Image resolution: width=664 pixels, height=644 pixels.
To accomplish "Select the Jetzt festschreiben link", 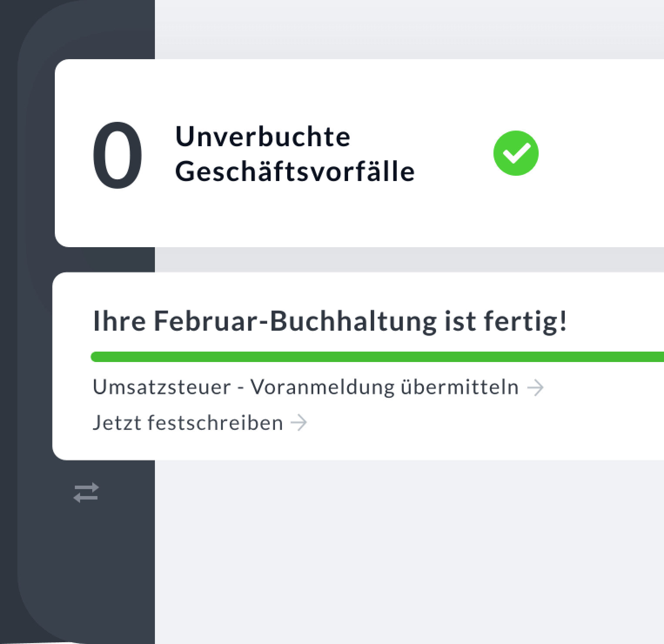I will coord(188,423).
